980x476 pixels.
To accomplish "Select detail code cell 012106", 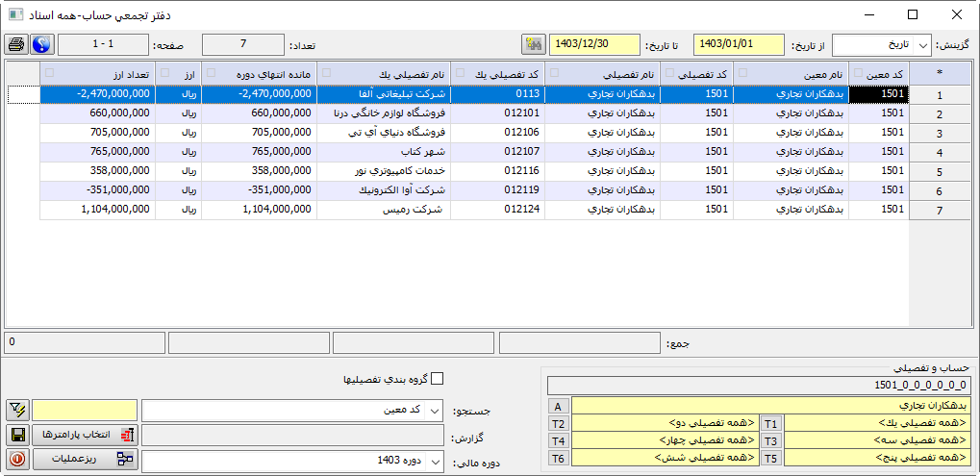I will pos(498,133).
